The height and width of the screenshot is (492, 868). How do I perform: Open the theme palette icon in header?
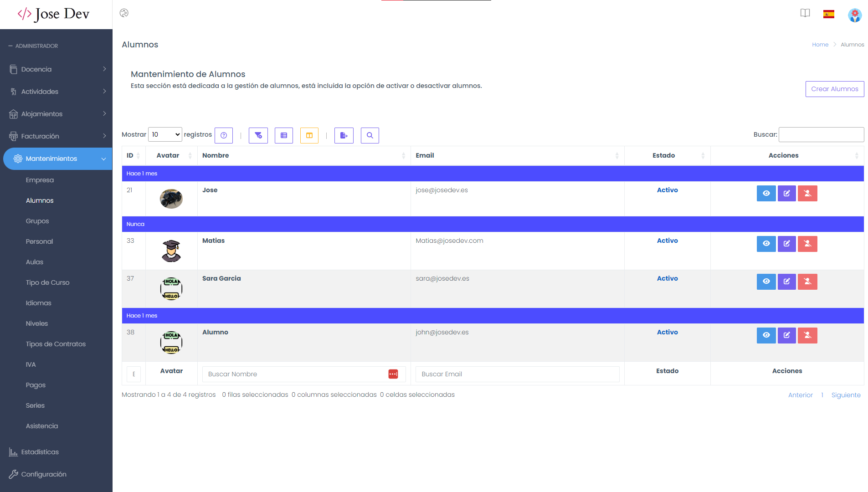(x=124, y=13)
